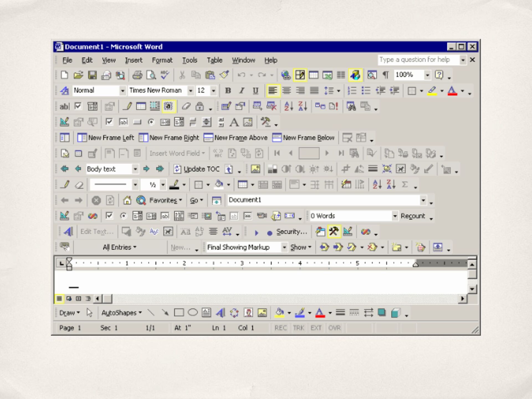Click the Document Map icon
This screenshot has width=532, height=399.
372,75
